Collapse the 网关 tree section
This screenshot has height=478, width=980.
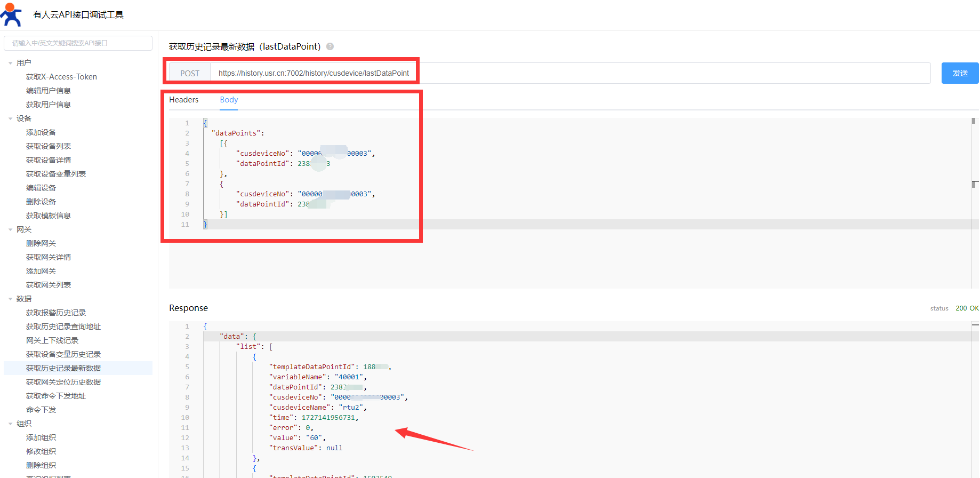10,229
